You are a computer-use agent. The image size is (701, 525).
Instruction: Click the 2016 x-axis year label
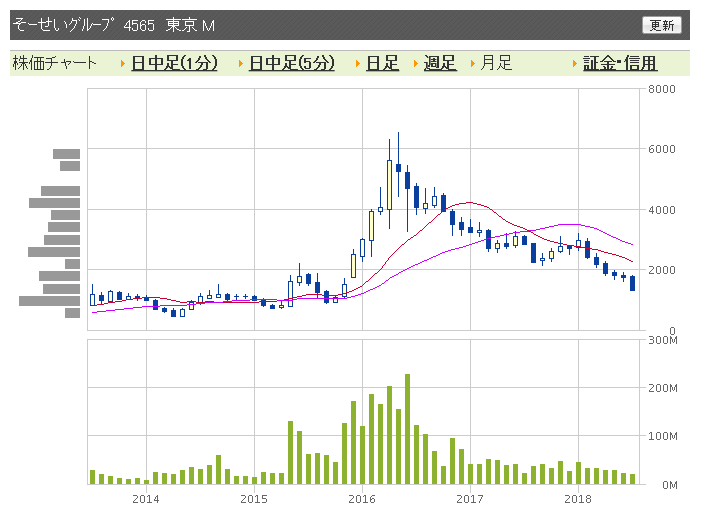[362, 499]
